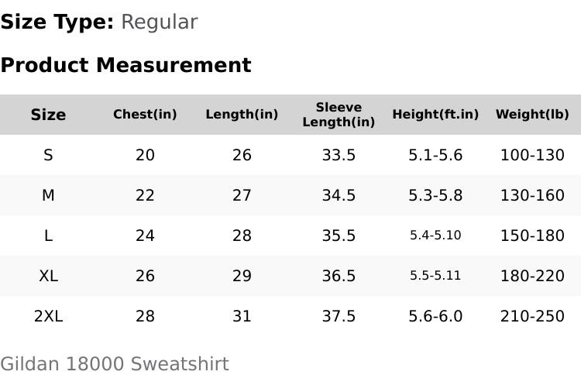Click the Size column header

48,115
